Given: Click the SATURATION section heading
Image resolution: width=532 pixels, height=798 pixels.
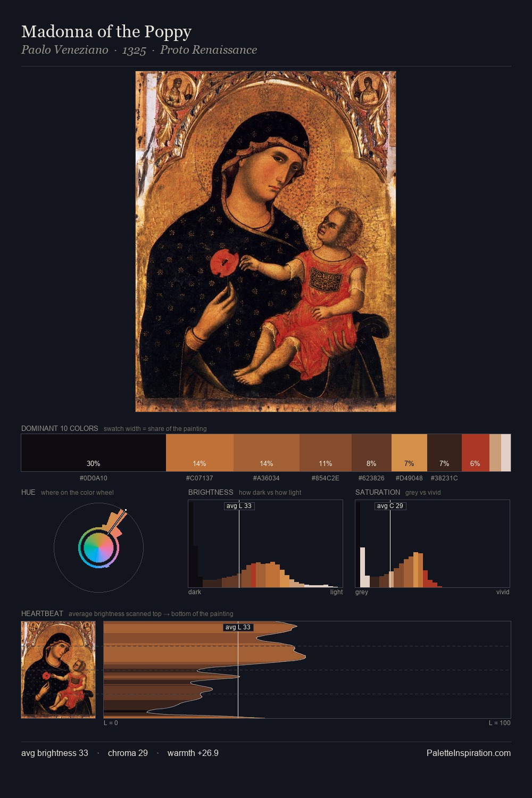Looking at the screenshot, I should click(378, 492).
